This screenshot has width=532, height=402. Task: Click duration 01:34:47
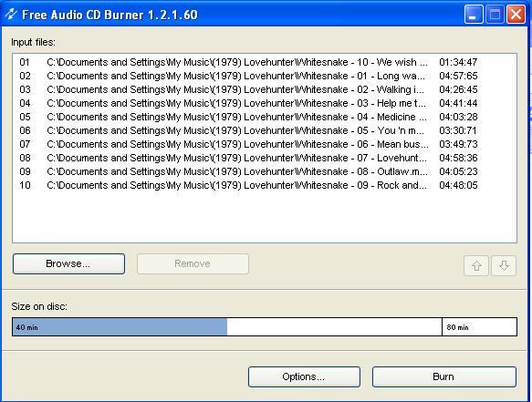(458, 62)
